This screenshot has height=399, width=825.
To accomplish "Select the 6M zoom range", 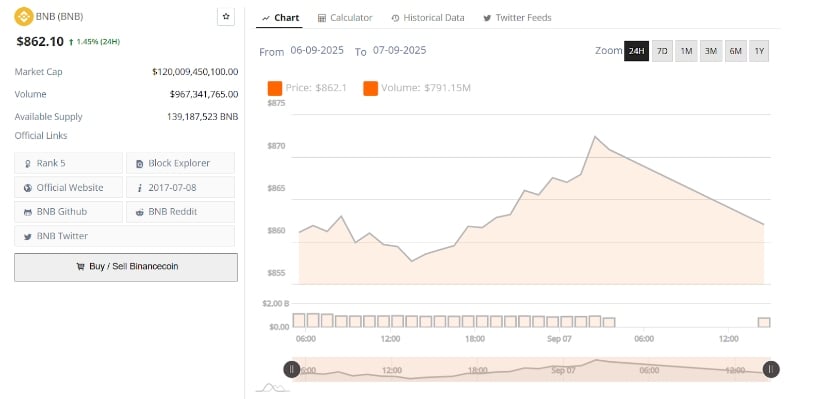I will [736, 51].
